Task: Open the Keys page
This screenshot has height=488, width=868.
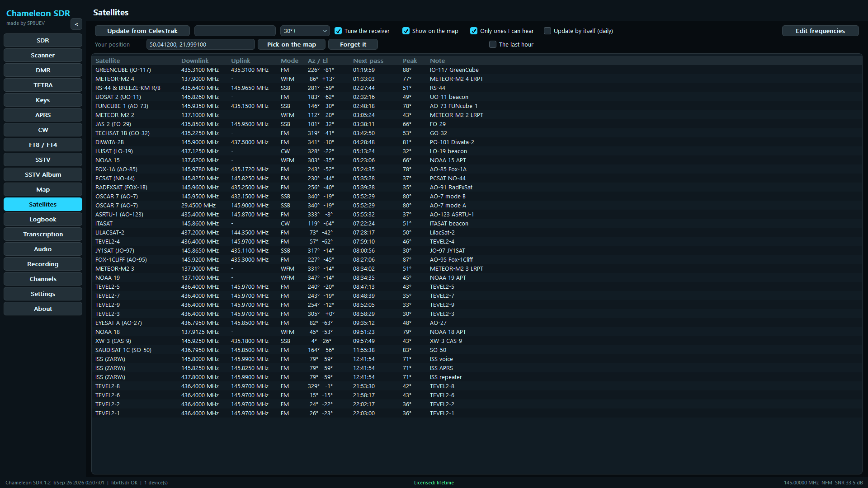Action: pyautogui.click(x=43, y=100)
